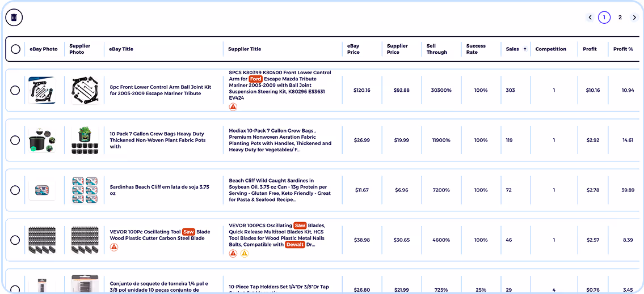Click eBay price $38.98
644x294 pixels.
pos(362,240)
